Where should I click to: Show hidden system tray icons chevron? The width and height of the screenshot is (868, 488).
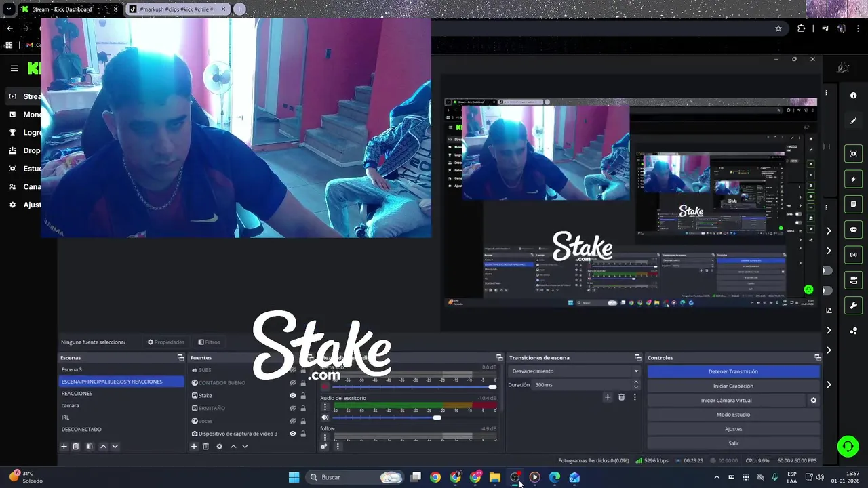click(717, 477)
